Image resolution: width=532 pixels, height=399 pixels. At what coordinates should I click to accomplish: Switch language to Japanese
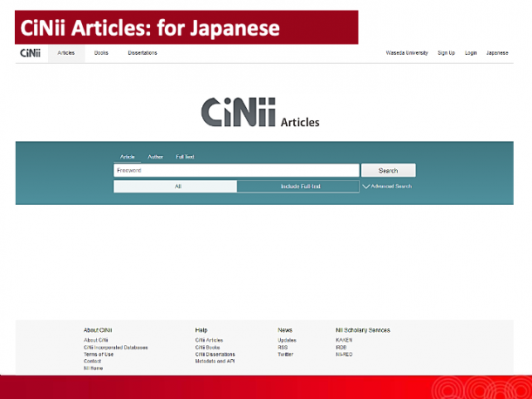point(497,53)
